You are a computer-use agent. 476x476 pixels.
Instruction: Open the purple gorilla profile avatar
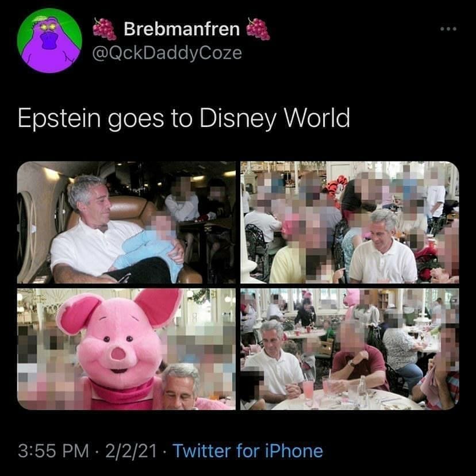coord(49,41)
